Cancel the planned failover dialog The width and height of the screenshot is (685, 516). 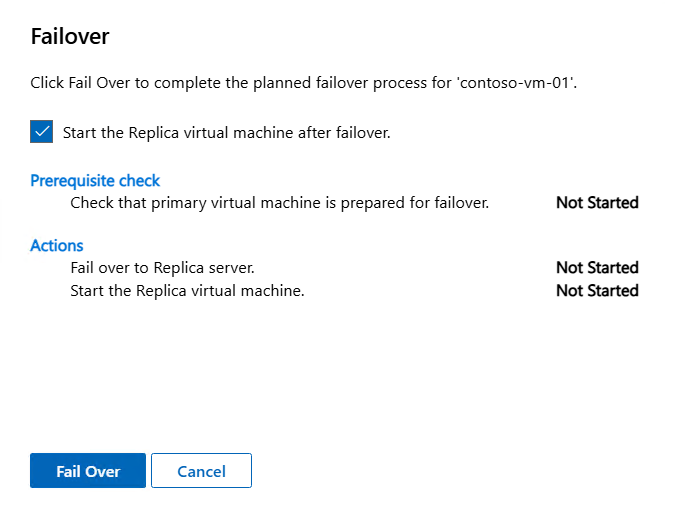pos(201,471)
